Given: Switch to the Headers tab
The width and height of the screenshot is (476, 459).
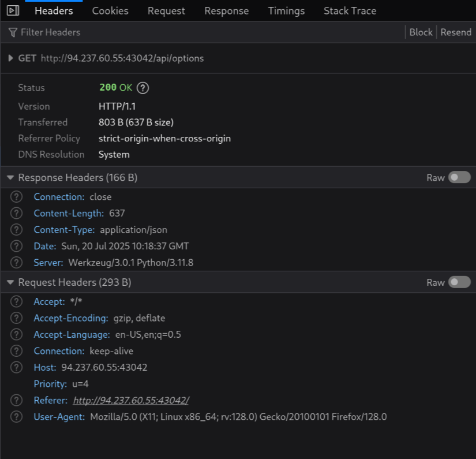Looking at the screenshot, I should coord(54,11).
